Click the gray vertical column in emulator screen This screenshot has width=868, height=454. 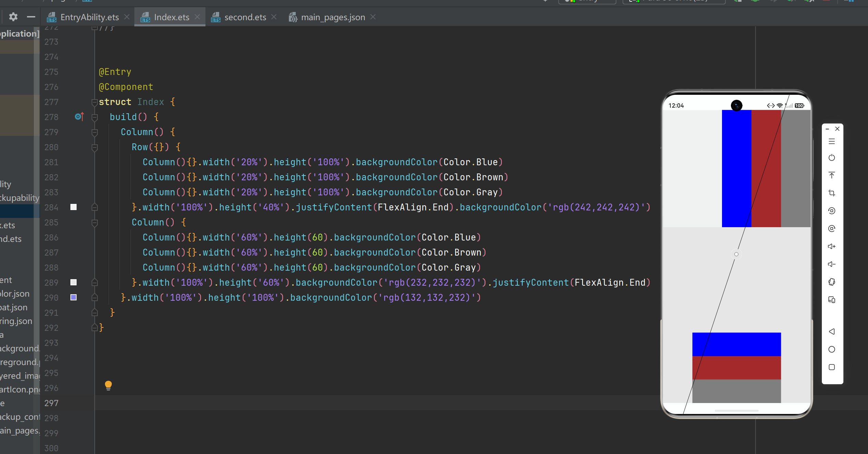796,168
